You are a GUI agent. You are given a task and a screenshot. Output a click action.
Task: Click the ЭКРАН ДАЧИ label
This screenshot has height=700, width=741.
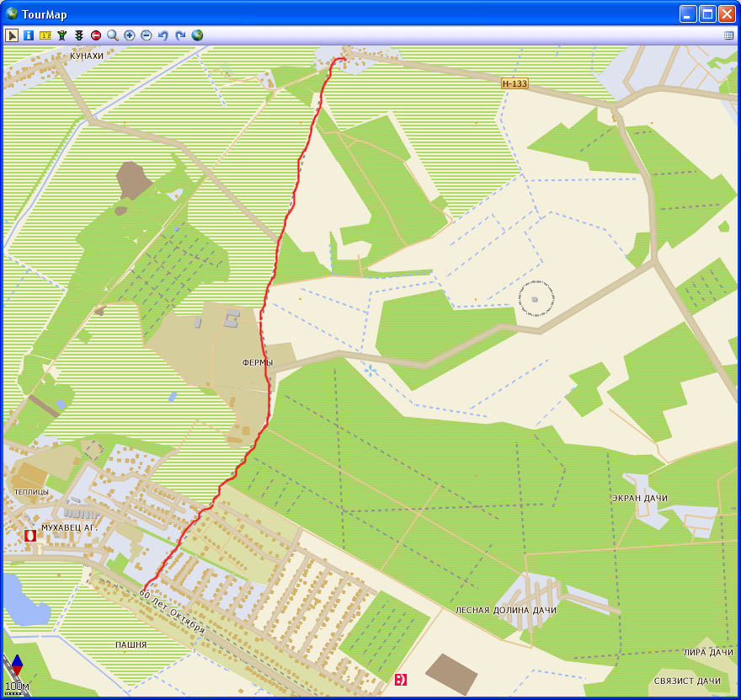tap(639, 498)
